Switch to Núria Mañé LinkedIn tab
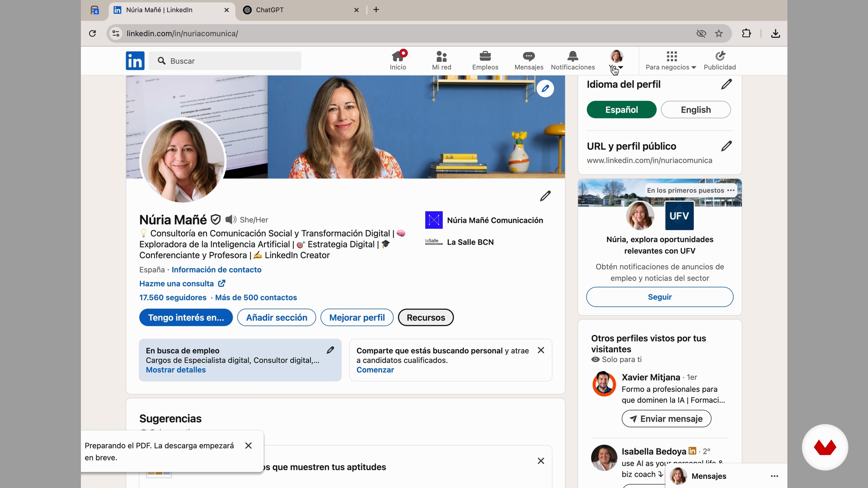 (x=172, y=10)
